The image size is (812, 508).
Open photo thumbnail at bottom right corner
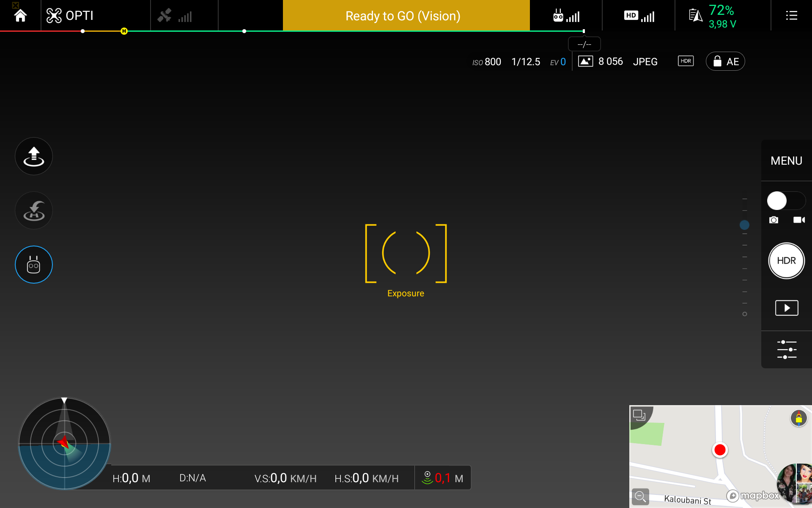[x=795, y=483]
